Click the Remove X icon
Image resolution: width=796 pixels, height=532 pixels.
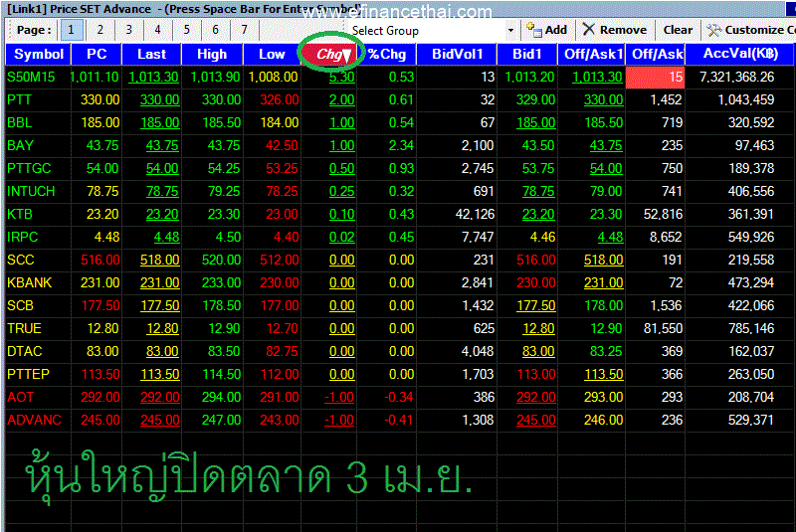click(588, 30)
